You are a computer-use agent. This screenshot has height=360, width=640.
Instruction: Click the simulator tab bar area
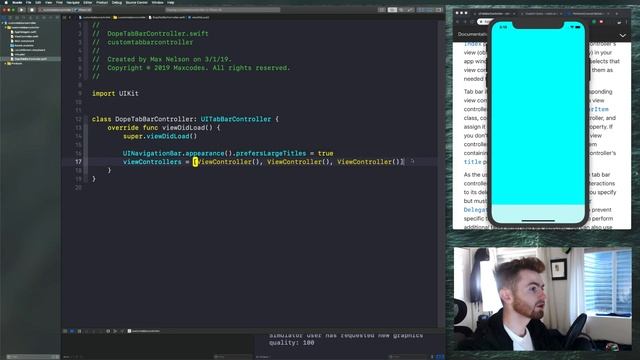click(538, 212)
